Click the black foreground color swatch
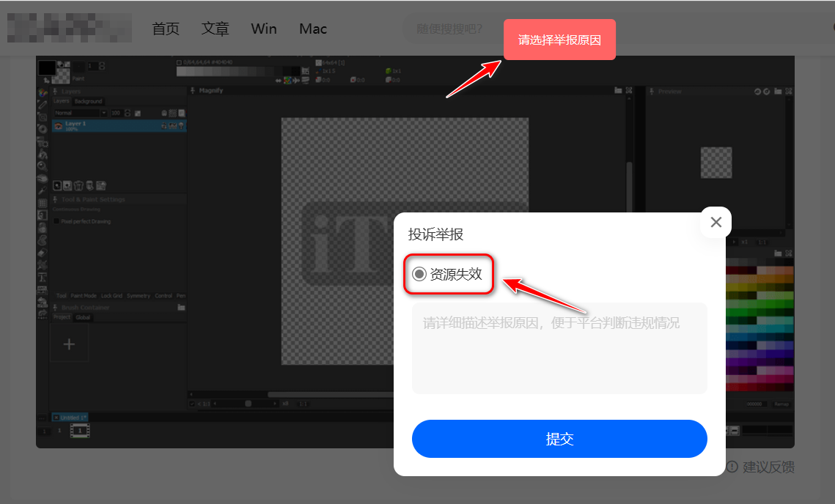 point(46,67)
